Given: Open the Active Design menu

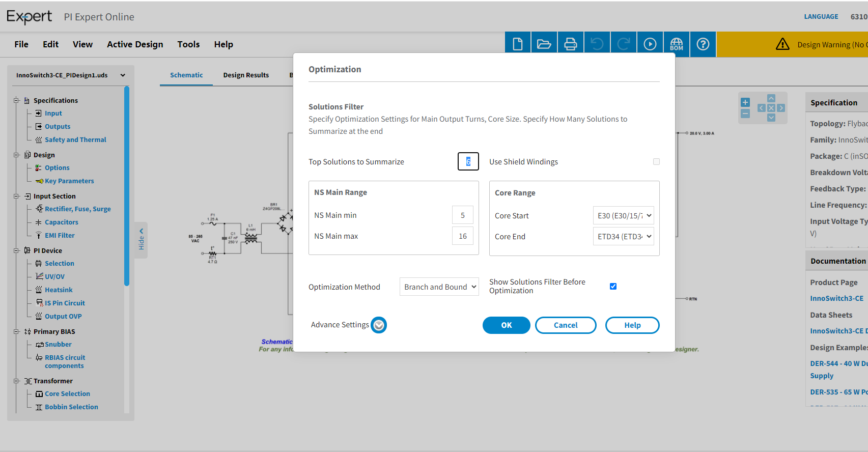Looking at the screenshot, I should pos(135,44).
